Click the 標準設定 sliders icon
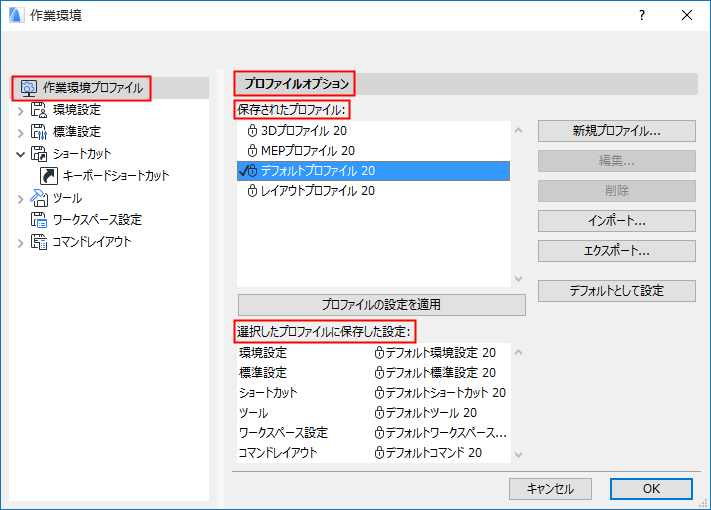 pyautogui.click(x=39, y=132)
